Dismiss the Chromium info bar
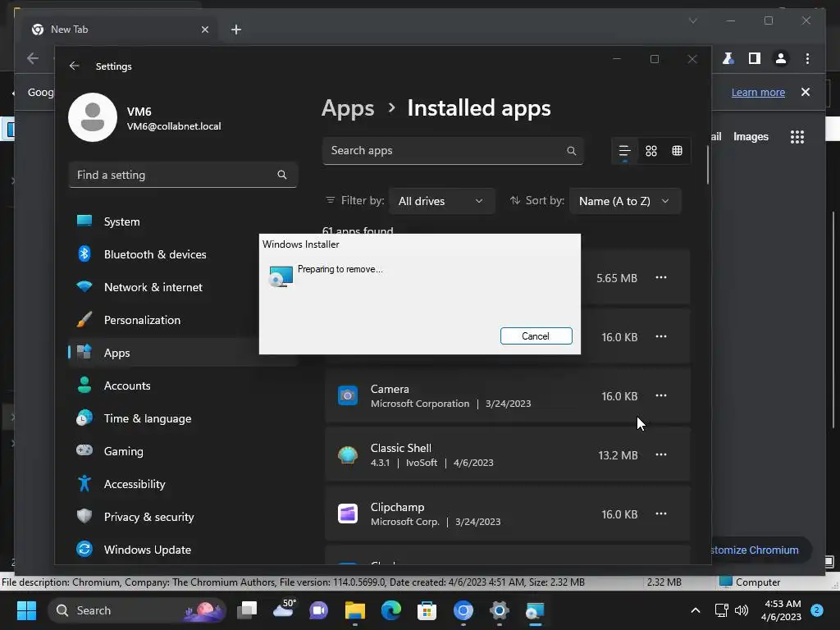Screen dimensions: 840x630 806,92
